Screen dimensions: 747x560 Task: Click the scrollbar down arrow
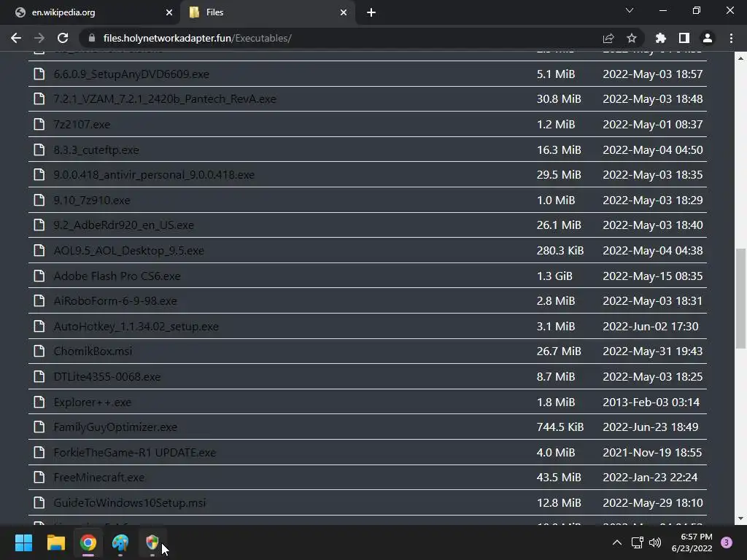pos(740,518)
